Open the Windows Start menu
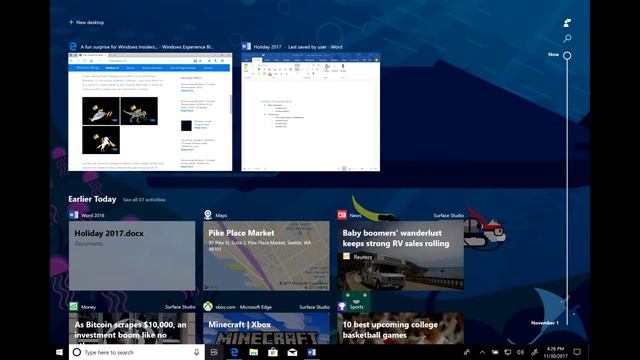 tap(60, 352)
